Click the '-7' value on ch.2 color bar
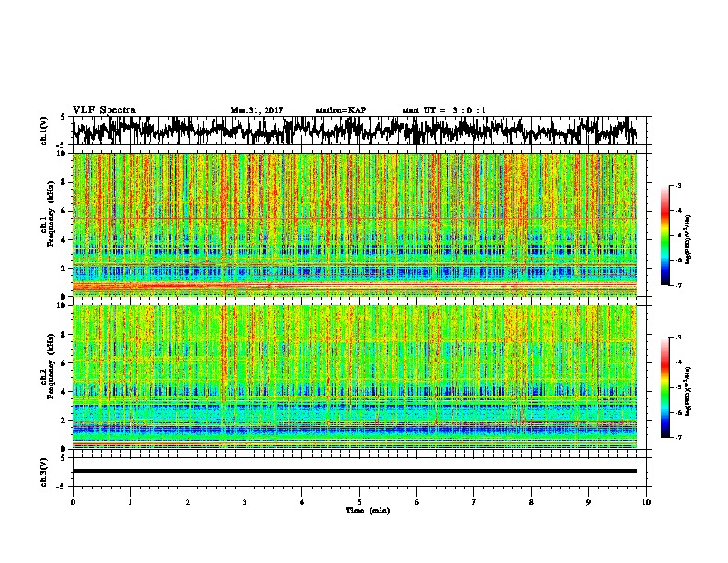The width and height of the screenshot is (728, 563). (677, 437)
